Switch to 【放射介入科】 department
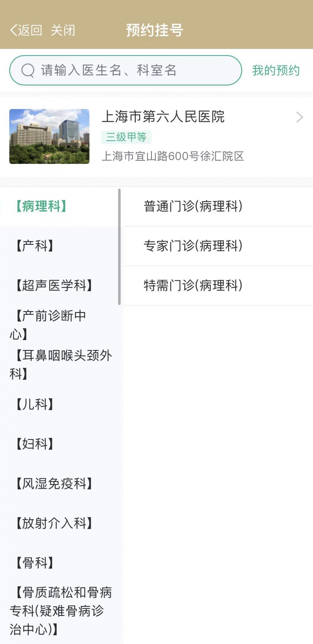The image size is (313, 644). point(54,523)
